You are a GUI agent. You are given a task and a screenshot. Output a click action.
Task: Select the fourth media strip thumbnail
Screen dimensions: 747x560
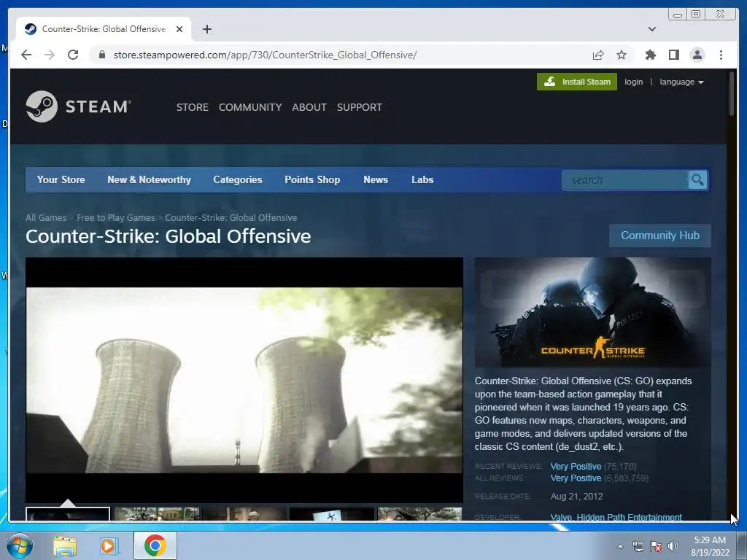(332, 514)
